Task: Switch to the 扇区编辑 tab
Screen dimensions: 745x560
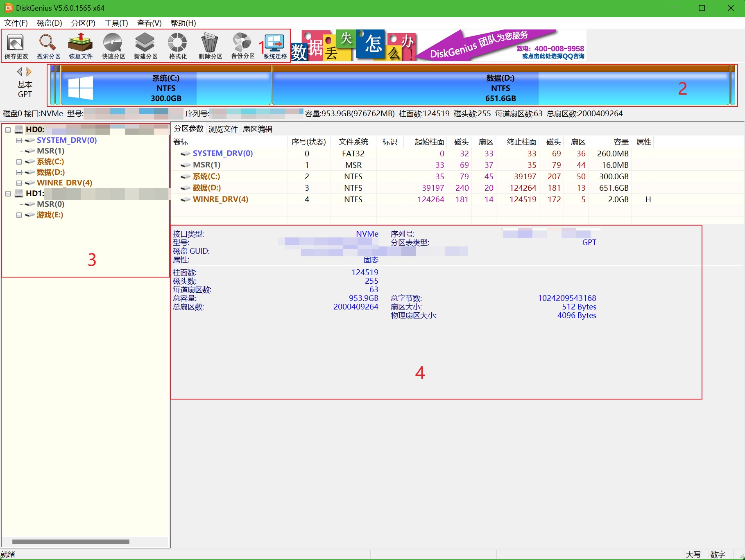Action: 257,129
